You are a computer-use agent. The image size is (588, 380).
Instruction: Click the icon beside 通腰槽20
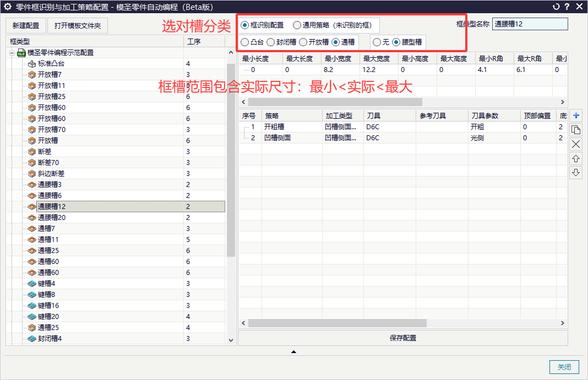(x=32, y=218)
